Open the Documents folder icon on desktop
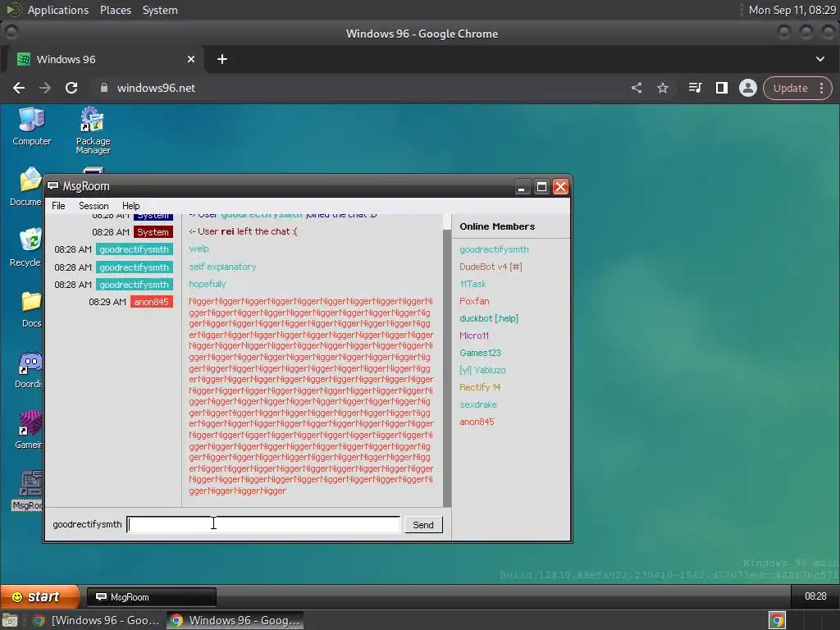This screenshot has width=840, height=630. click(x=26, y=186)
